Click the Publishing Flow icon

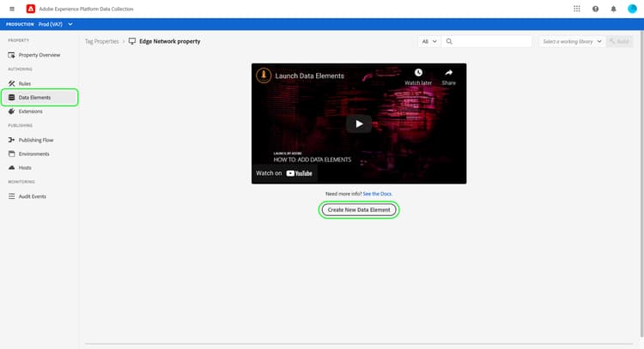point(11,141)
